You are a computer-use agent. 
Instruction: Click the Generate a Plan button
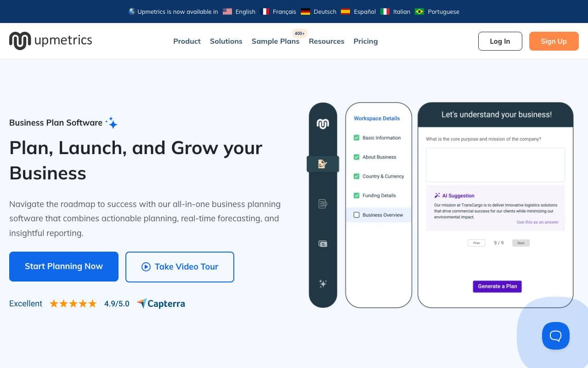[x=498, y=286]
